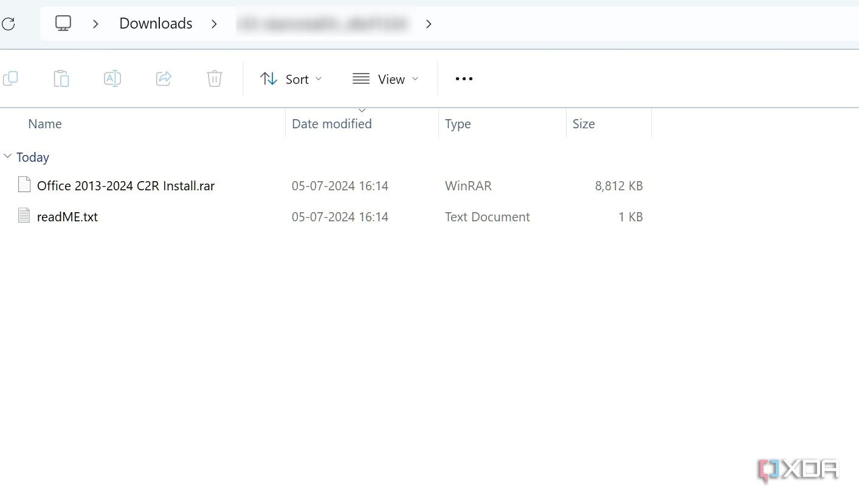This screenshot has width=859, height=504.
Task: Select Office 2013-2024 C2R Install.rar
Action: pyautogui.click(x=125, y=185)
